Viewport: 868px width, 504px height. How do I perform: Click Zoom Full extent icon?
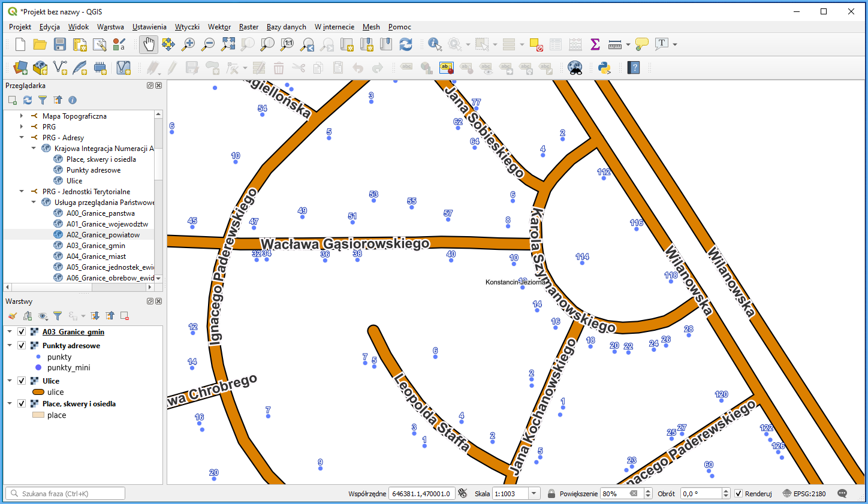coord(228,44)
